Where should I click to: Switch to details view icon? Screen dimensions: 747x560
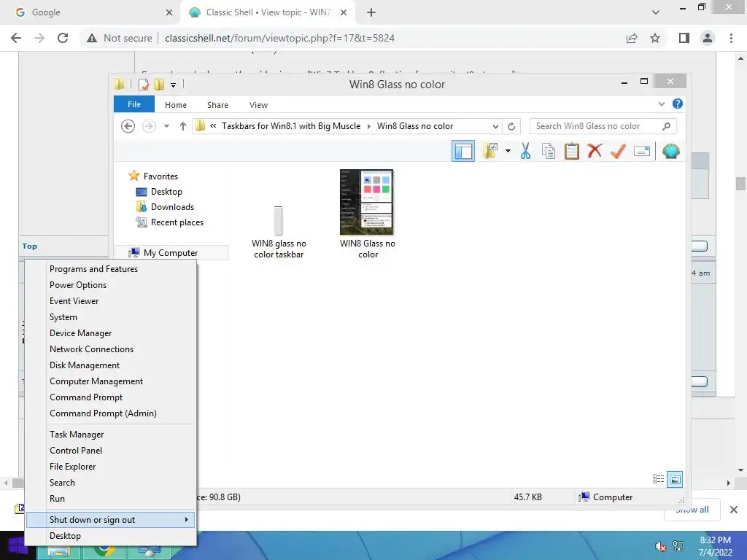659,478
